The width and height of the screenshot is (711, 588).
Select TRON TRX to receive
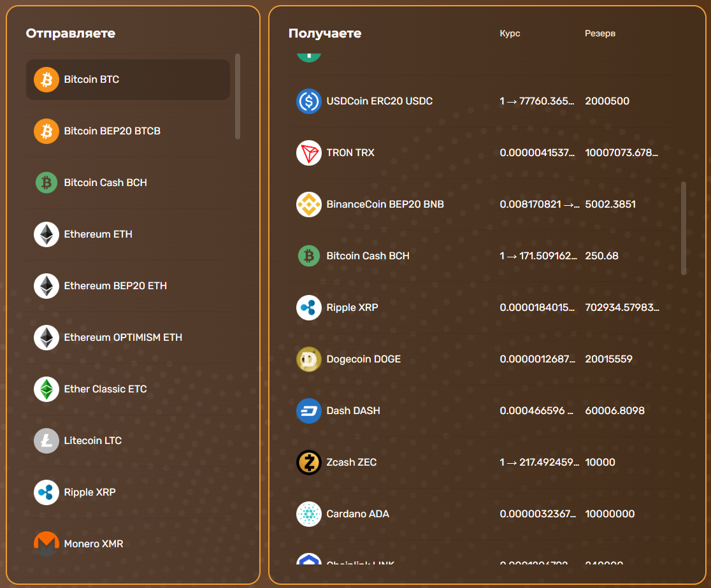pyautogui.click(x=482, y=153)
